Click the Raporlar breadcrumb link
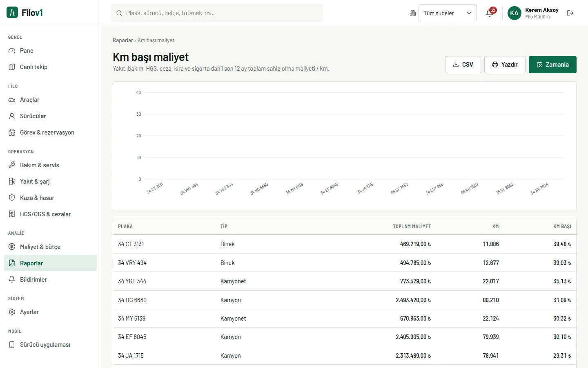The width and height of the screenshot is (588, 368). tap(123, 40)
